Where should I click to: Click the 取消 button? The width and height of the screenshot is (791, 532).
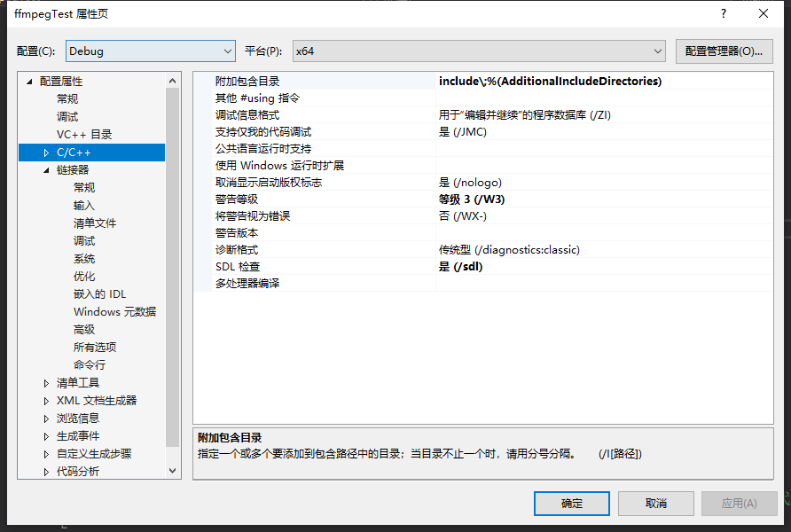(x=656, y=504)
